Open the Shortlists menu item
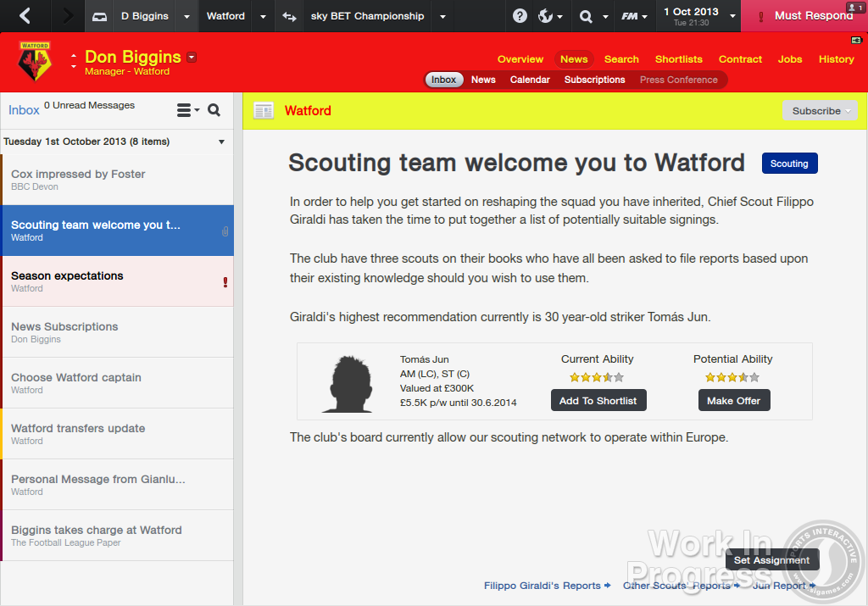Screen dimensions: 868x606 [x=678, y=59]
